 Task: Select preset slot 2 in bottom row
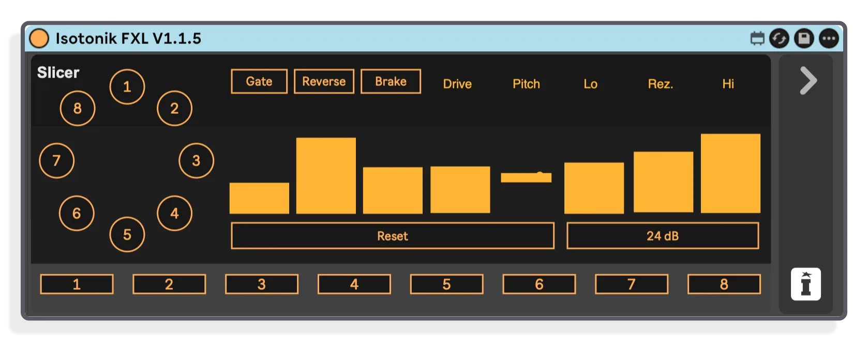169,284
